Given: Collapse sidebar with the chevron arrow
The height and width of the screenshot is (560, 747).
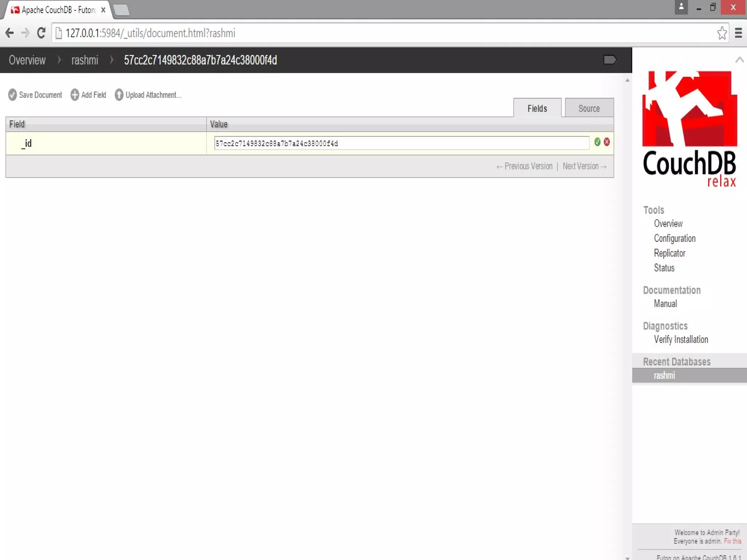Looking at the screenshot, I should [x=739, y=60].
